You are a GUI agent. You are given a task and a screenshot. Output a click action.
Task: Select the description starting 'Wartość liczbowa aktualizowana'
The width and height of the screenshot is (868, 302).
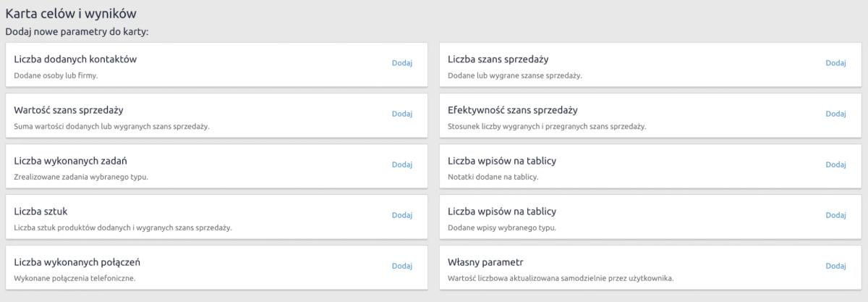tap(561, 278)
